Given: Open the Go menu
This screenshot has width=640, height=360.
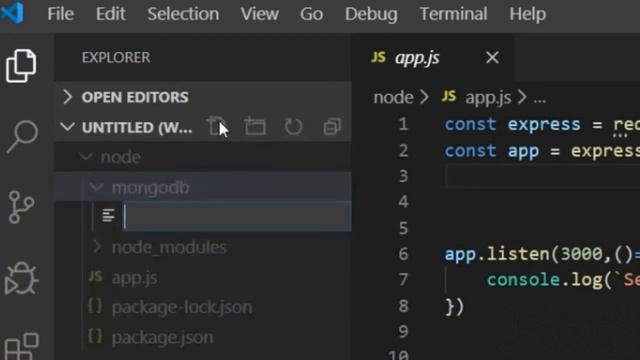Looking at the screenshot, I should coord(311,14).
